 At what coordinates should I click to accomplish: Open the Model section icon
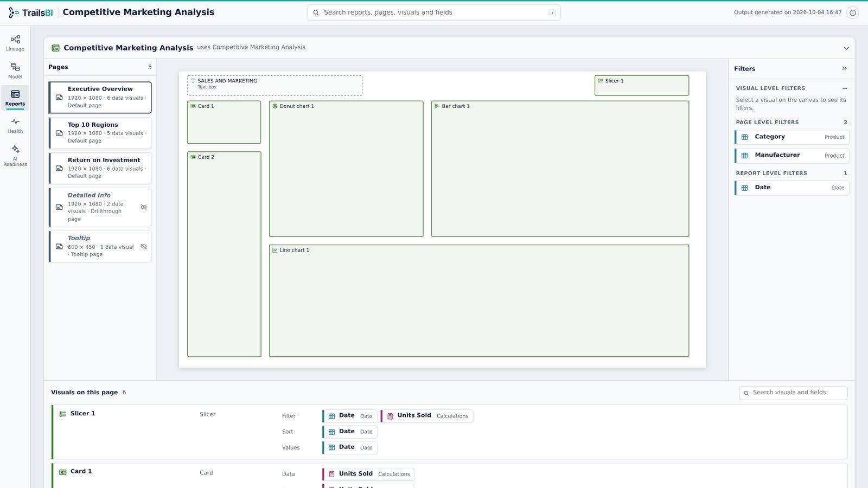coord(15,70)
